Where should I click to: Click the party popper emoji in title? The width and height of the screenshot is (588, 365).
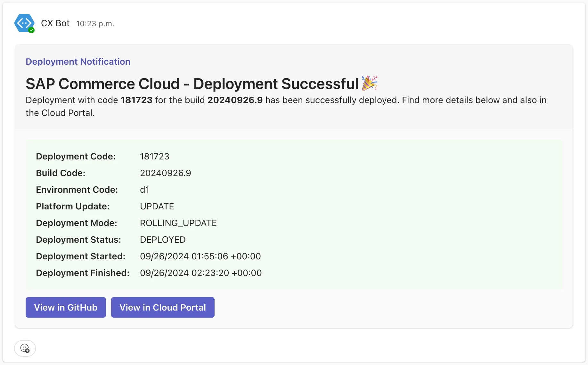pos(370,83)
